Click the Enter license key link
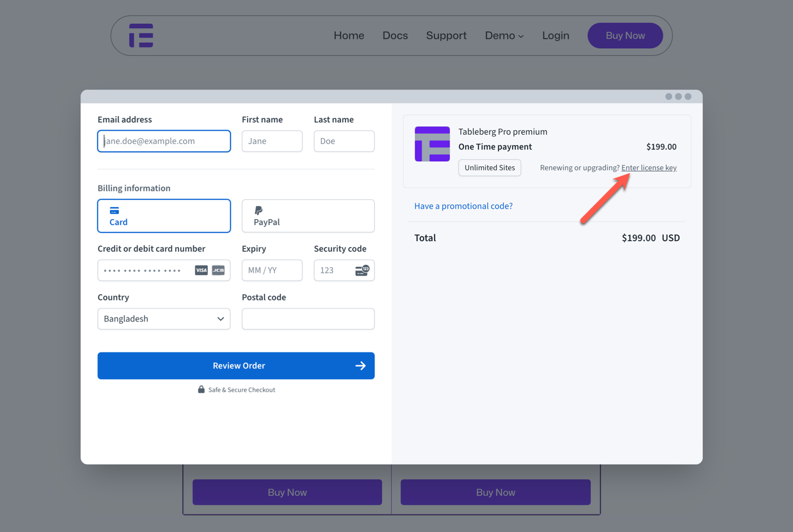 point(649,168)
